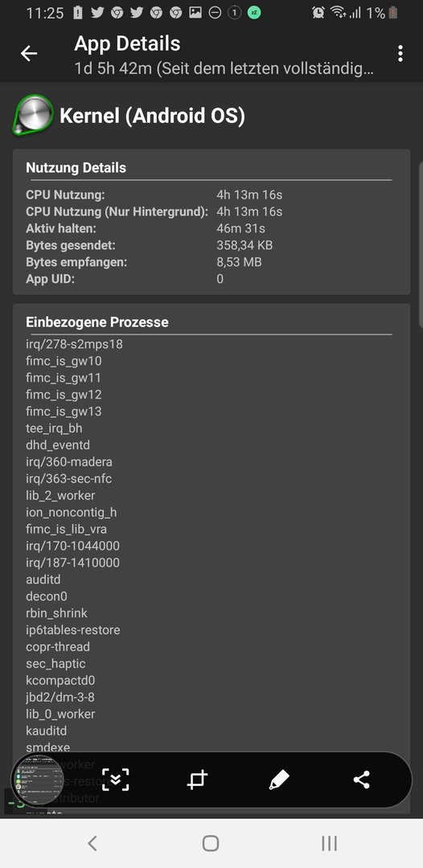The image size is (423, 868).
Task: Tap the Einbezogene Prozesse section header
Action: tap(97, 322)
